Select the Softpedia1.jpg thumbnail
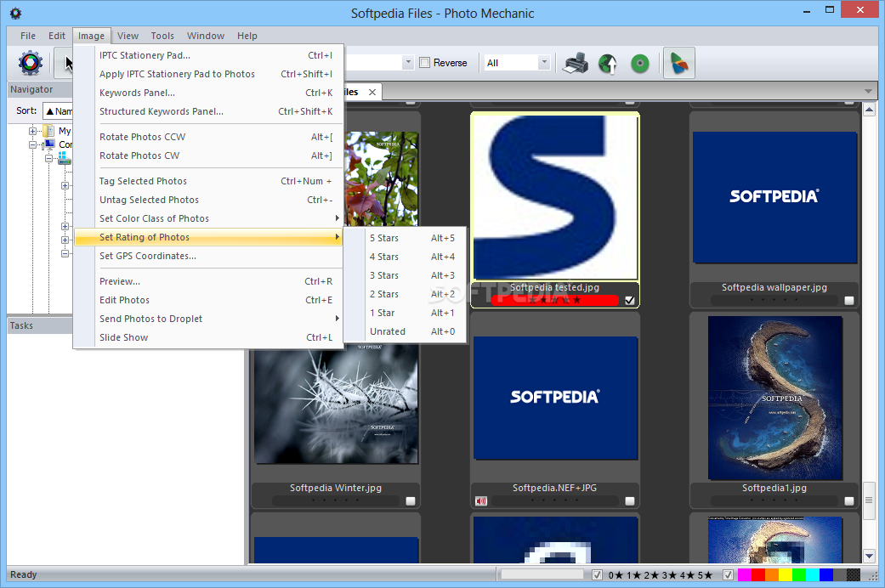Screen dimensions: 885x588 (x=775, y=398)
